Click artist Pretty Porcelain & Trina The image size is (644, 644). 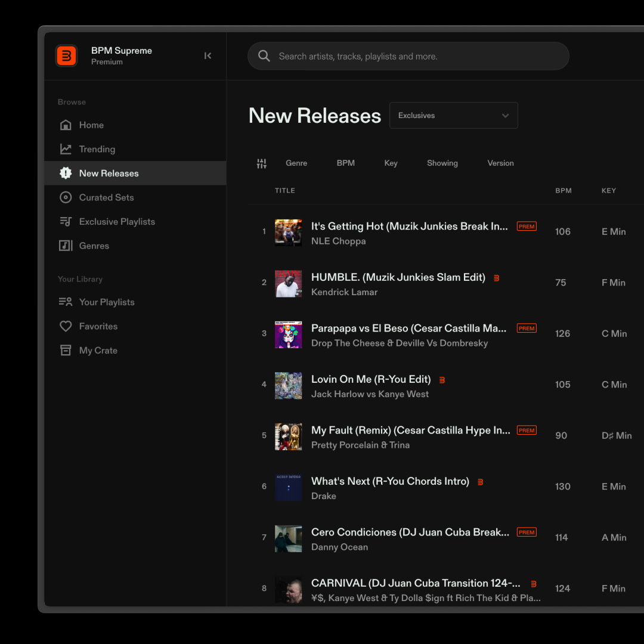point(360,445)
